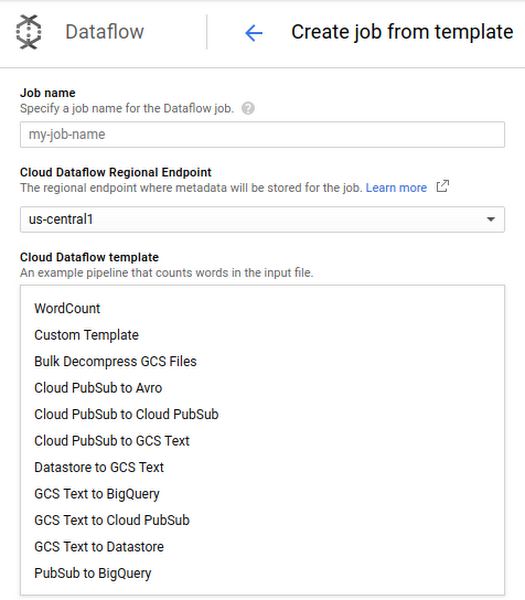This screenshot has height=600, width=525.
Task: Focus the my-job-name input field
Action: (262, 134)
